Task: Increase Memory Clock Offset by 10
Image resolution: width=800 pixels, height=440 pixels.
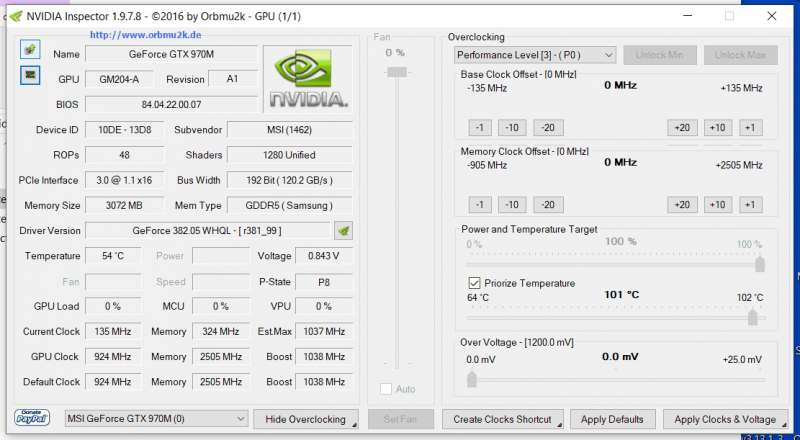Action: [718, 205]
